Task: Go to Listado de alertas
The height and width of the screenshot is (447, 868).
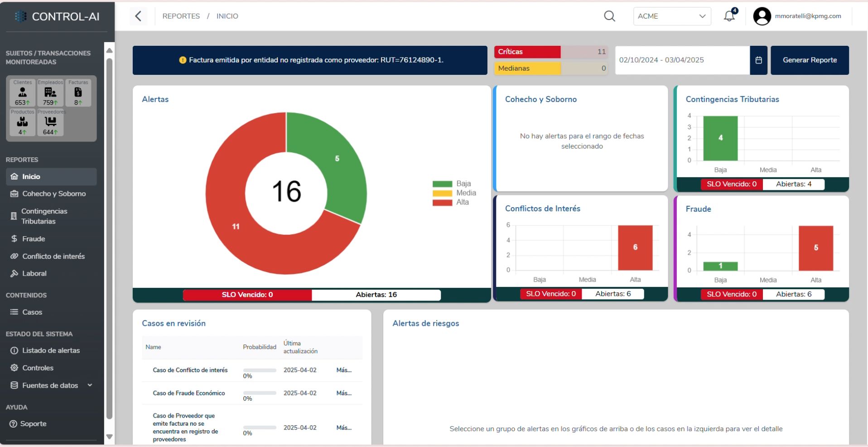Action: pos(51,350)
